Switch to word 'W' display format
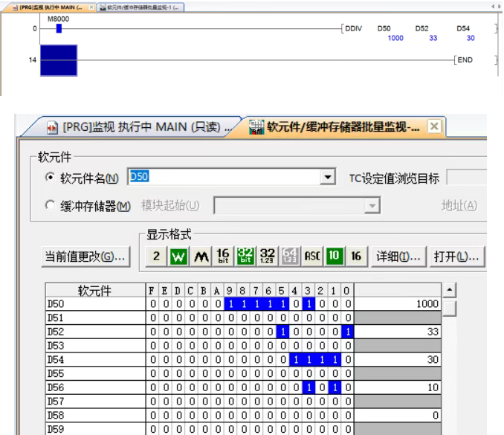 point(178,257)
